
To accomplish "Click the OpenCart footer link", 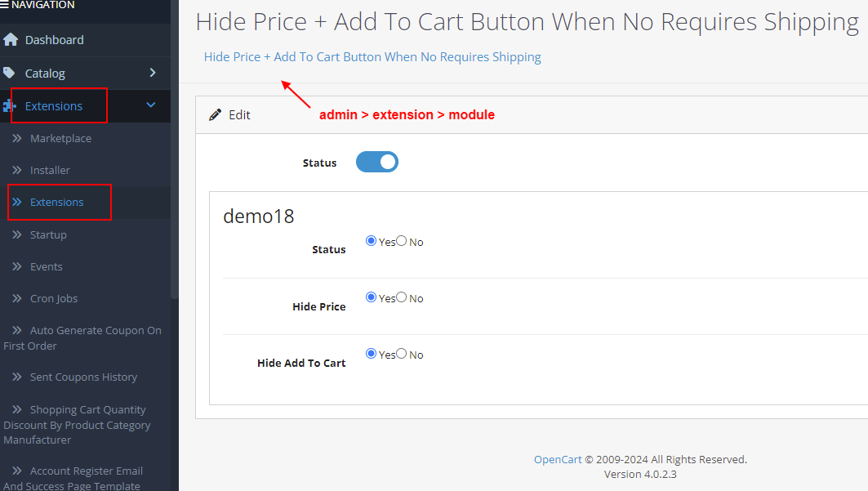I will pyautogui.click(x=558, y=459).
